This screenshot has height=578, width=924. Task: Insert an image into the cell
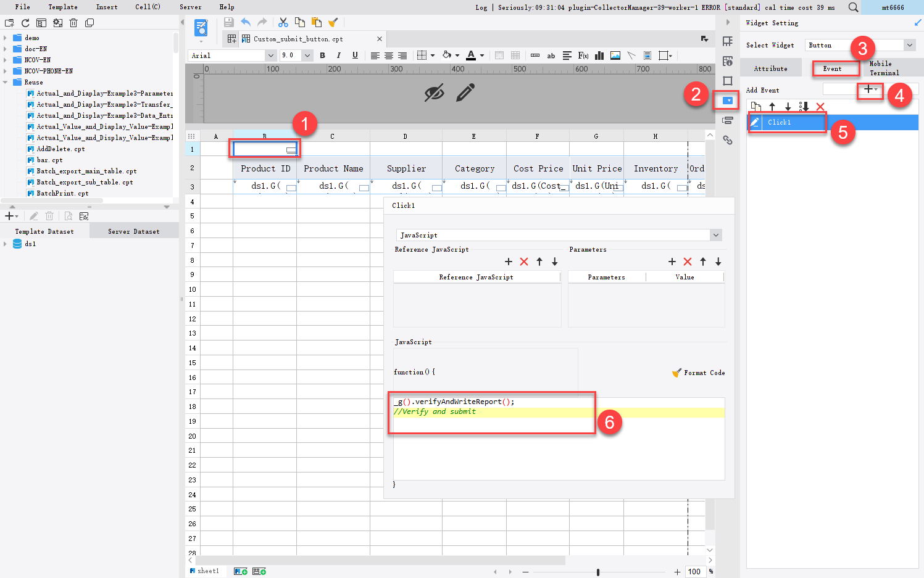615,56
